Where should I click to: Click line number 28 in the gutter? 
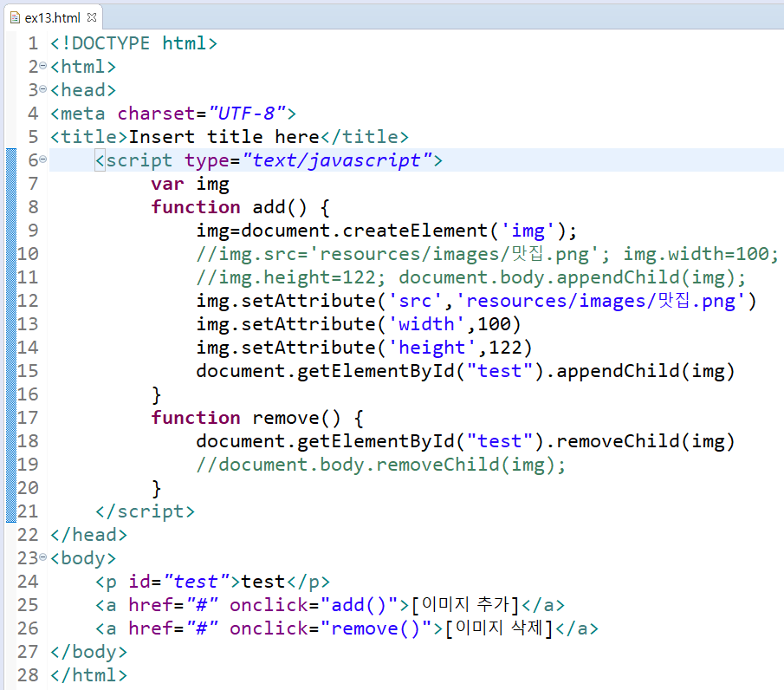(x=28, y=675)
